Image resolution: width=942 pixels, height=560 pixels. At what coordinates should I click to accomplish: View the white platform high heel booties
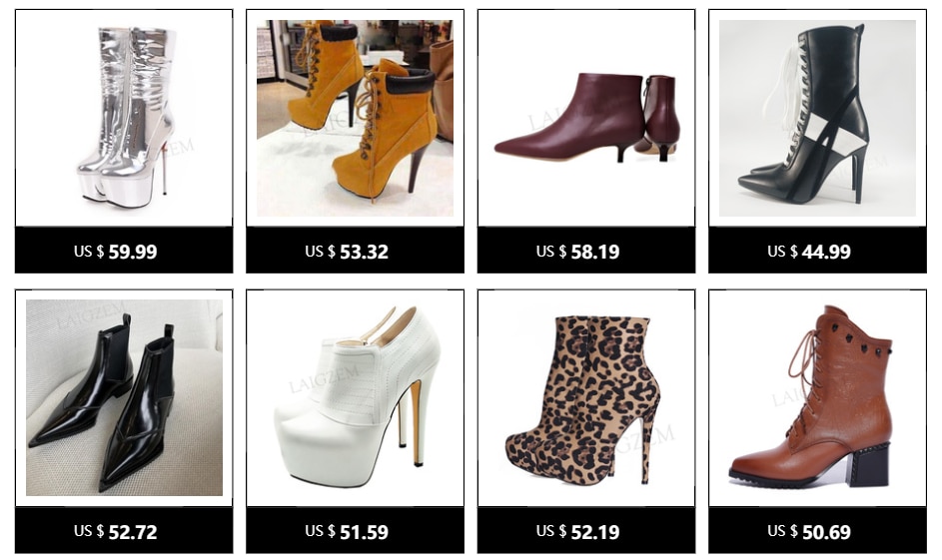(x=355, y=398)
